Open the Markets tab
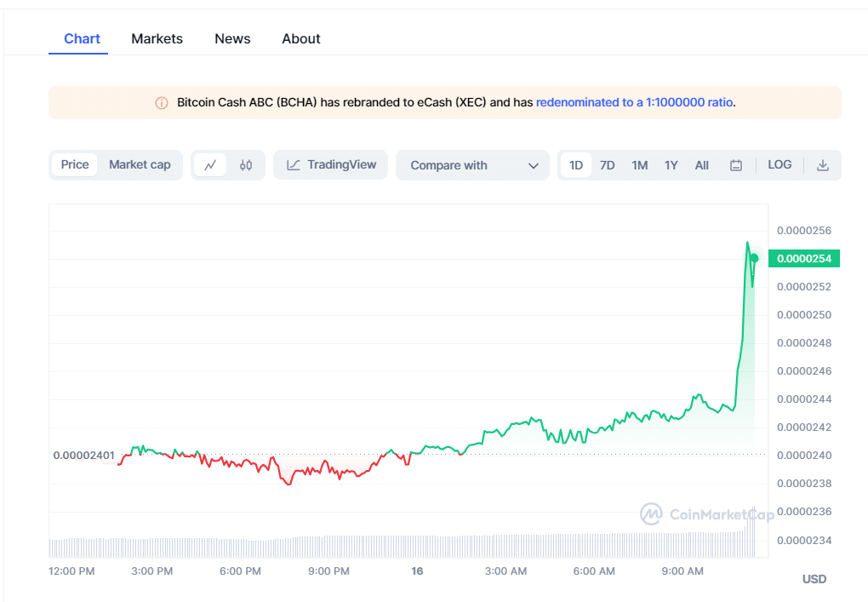868x602 pixels. click(157, 39)
